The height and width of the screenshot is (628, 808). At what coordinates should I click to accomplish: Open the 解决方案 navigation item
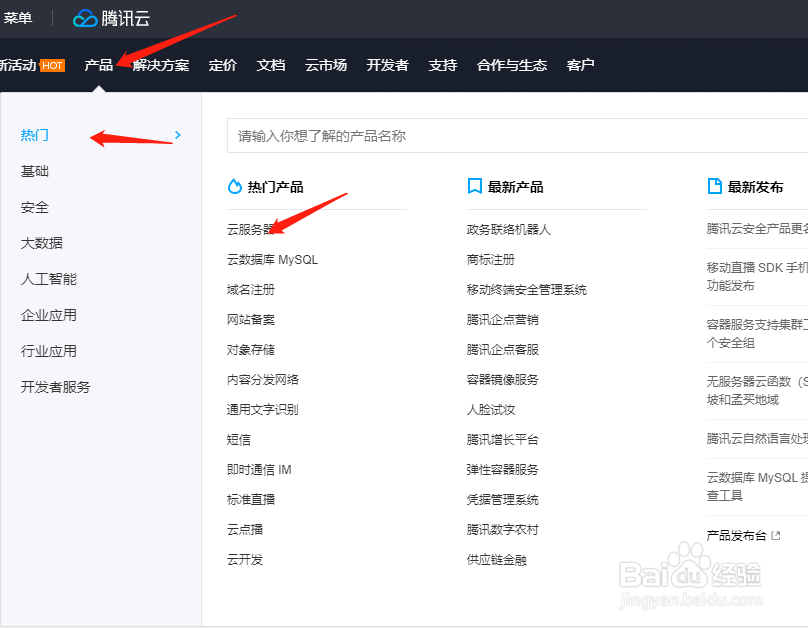161,65
